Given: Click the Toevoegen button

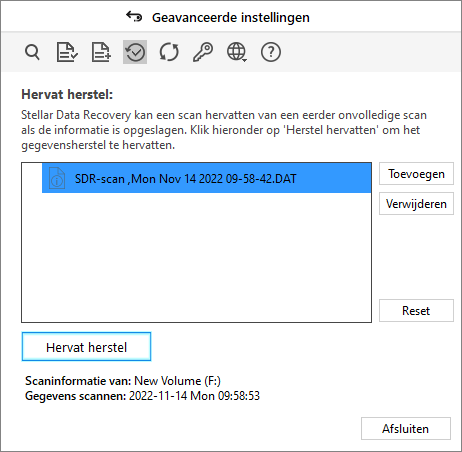Looking at the screenshot, I should 416,174.
